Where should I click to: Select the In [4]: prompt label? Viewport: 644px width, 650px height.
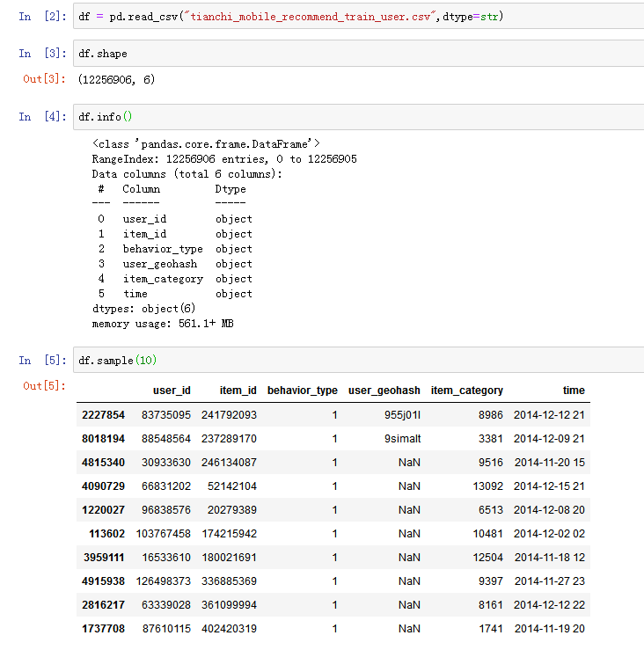(42, 117)
